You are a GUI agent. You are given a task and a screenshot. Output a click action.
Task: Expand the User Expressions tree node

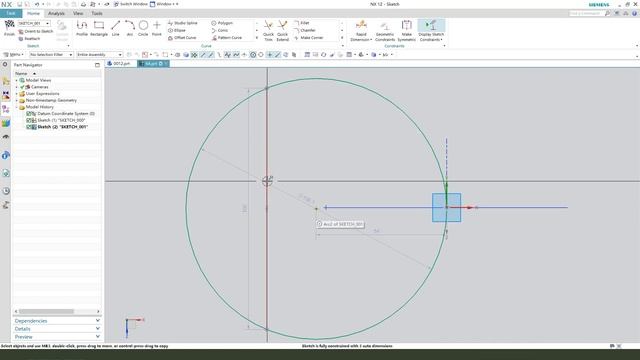pyautogui.click(x=17, y=94)
